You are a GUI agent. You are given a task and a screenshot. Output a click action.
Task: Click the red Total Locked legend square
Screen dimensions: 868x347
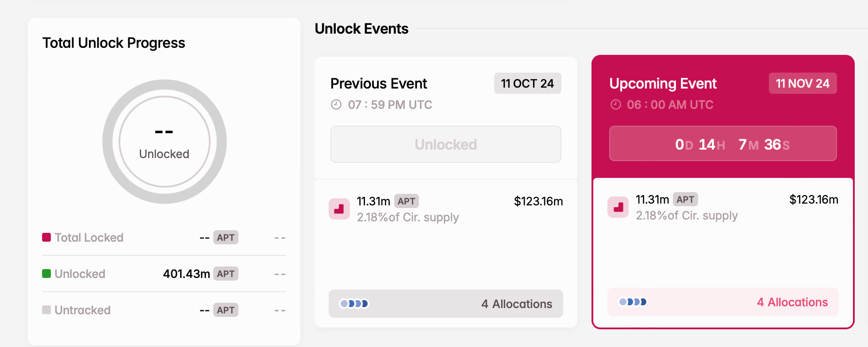click(46, 237)
